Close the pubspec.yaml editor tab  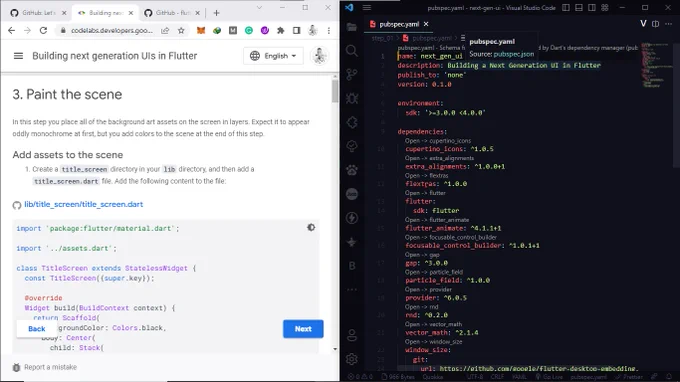[426, 24]
